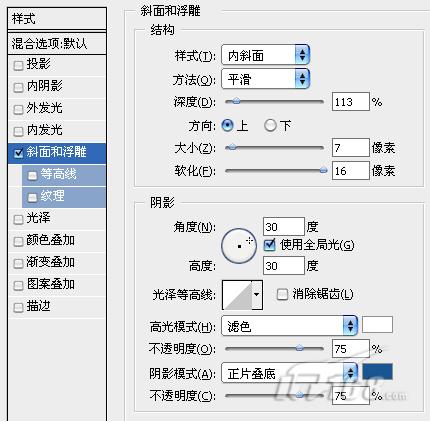Viewport: 430px width, 421px height.
Task: Enable the 投影 drop shadow checkbox
Action: click(18, 65)
